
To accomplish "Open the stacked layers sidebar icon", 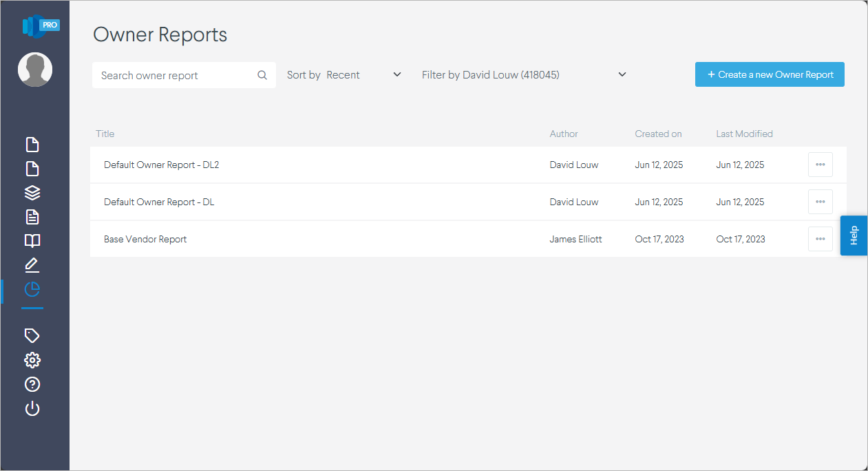I will tap(32, 193).
